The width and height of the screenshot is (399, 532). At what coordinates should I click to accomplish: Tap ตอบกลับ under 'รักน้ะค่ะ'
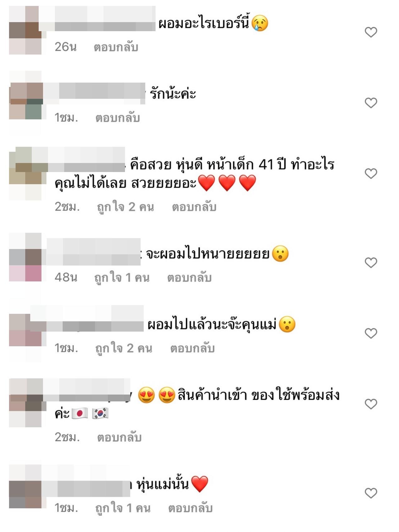click(118, 118)
